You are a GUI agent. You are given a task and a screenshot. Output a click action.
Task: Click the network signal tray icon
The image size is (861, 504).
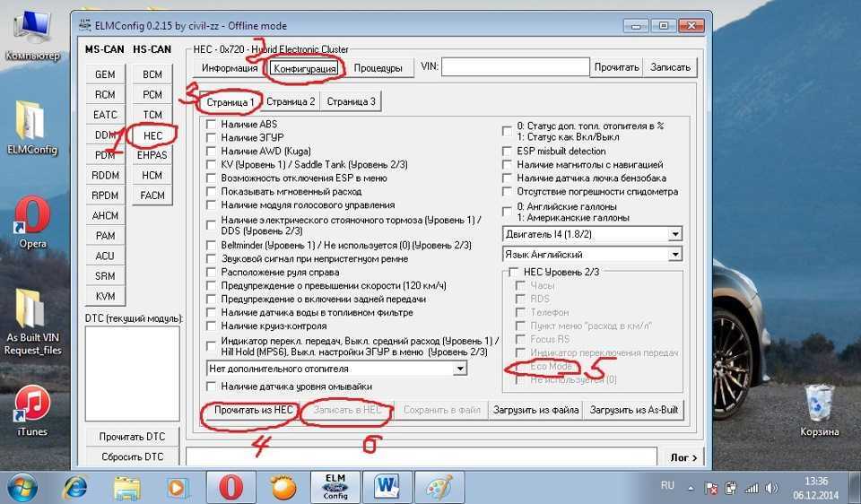click(x=751, y=487)
